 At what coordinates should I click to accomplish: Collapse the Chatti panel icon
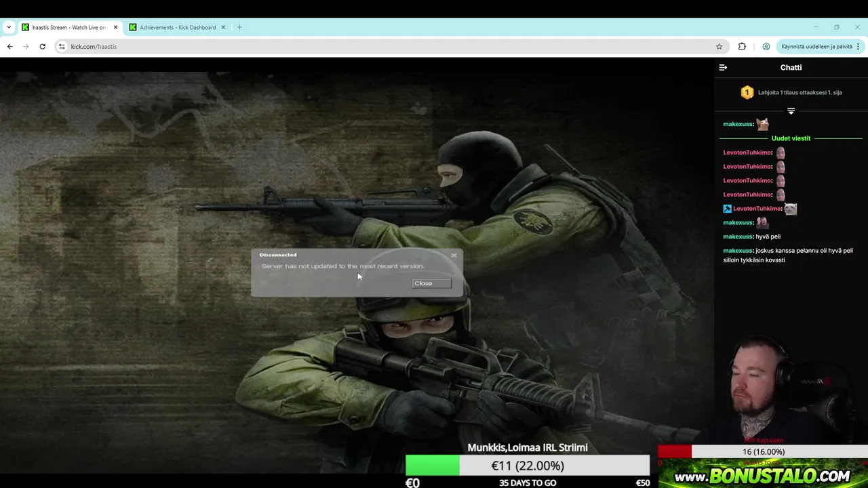click(x=723, y=67)
